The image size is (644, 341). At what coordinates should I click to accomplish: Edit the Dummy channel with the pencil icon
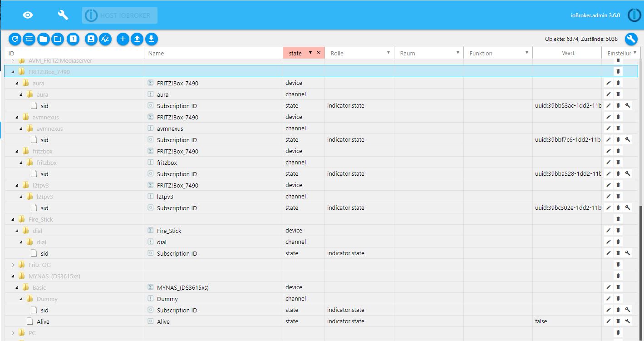coord(609,298)
